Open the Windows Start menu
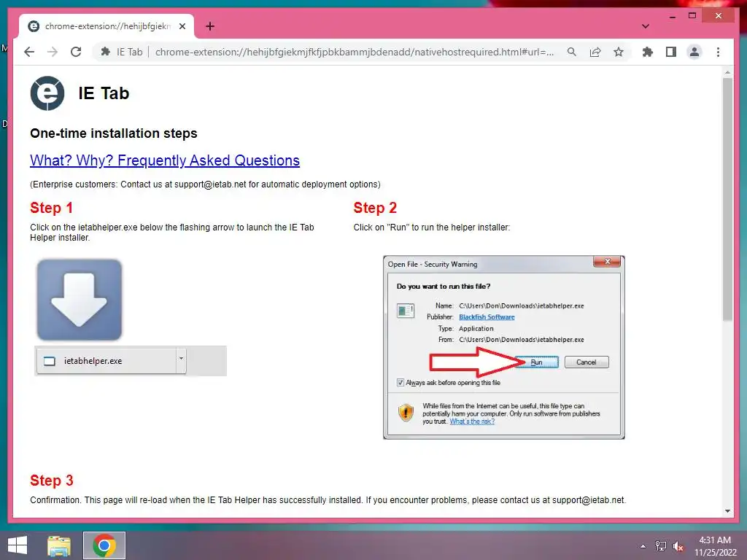The image size is (747, 560). point(18,545)
